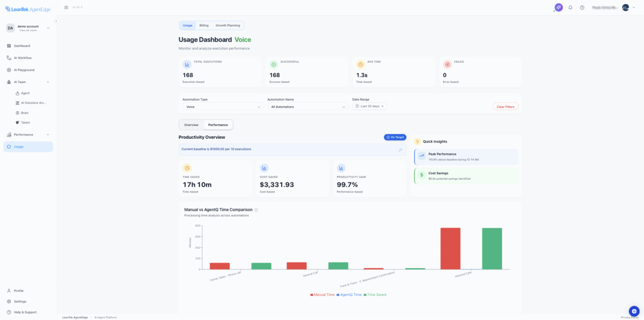The height and width of the screenshot is (320, 644).
Task: Open the Automation Type dropdown
Action: pyautogui.click(x=222, y=107)
